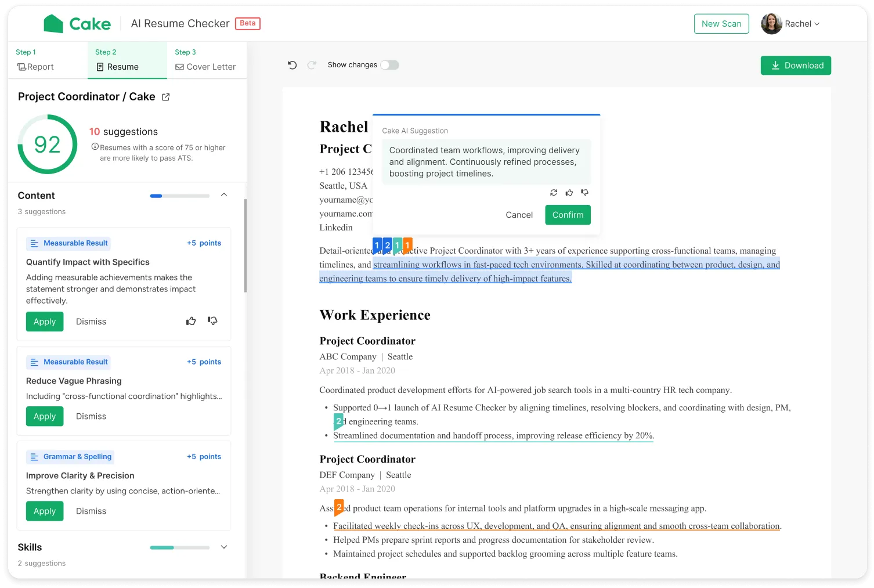Regenerate the Cake AI suggestion
Image resolution: width=874 pixels, height=588 pixels.
tap(554, 192)
